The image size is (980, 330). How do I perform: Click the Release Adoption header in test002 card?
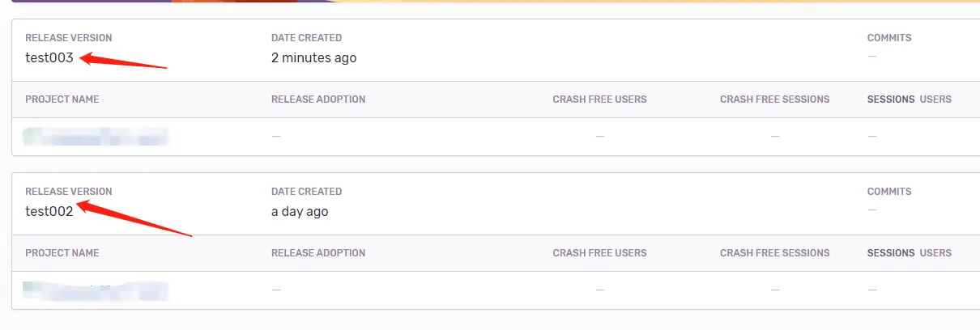(318, 253)
